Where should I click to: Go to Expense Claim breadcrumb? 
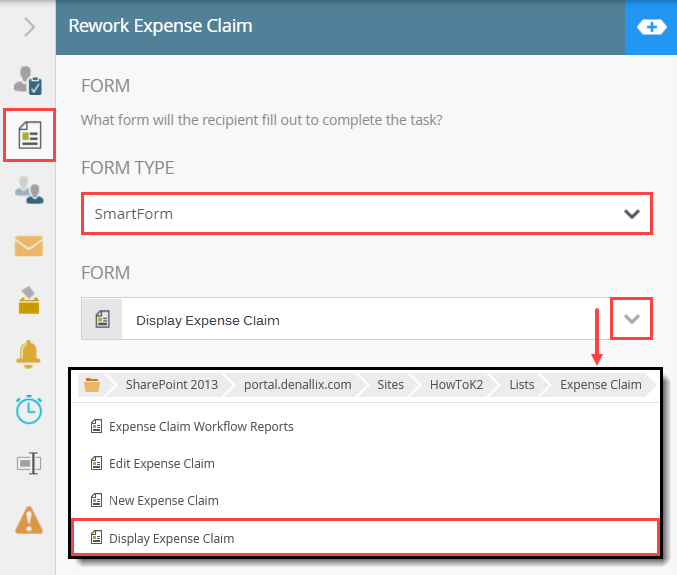pyautogui.click(x=601, y=384)
